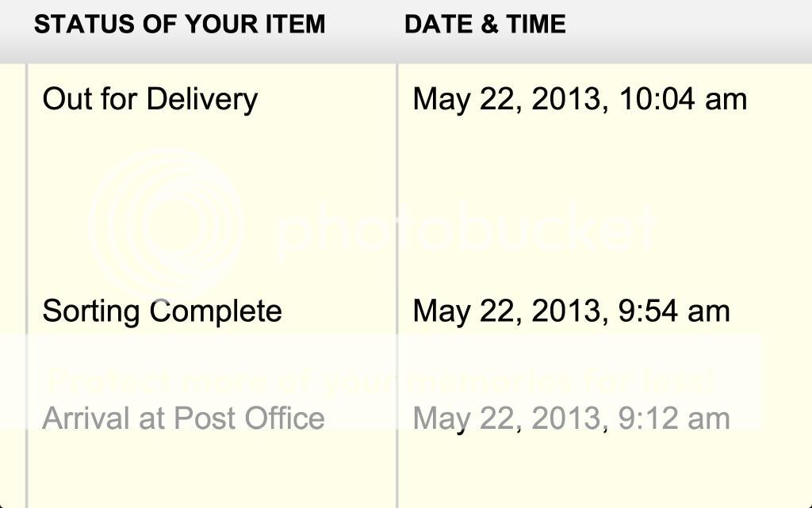Click the 10:04 am timestamp row
Screen dimensions: 812x508
click(580, 100)
